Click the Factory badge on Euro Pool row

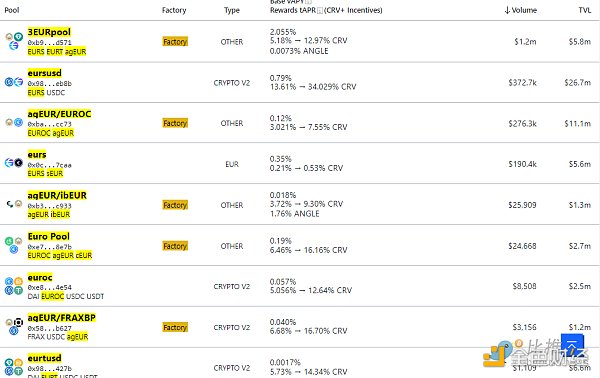click(175, 246)
